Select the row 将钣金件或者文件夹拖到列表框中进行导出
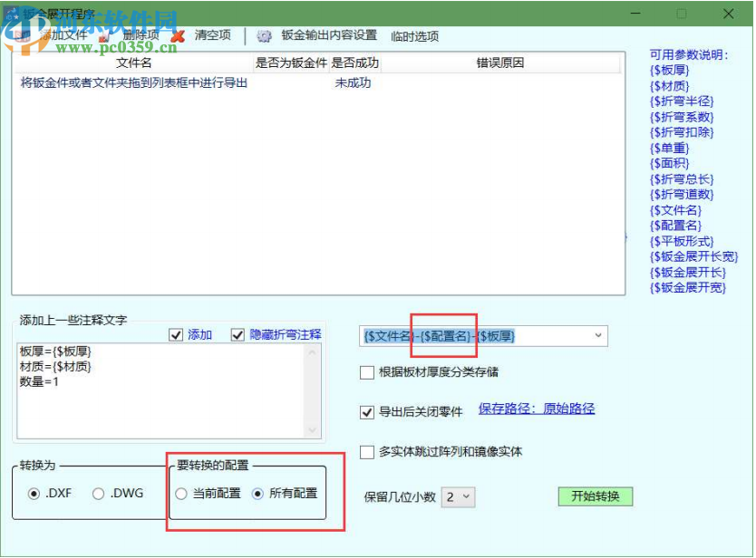 click(134, 82)
